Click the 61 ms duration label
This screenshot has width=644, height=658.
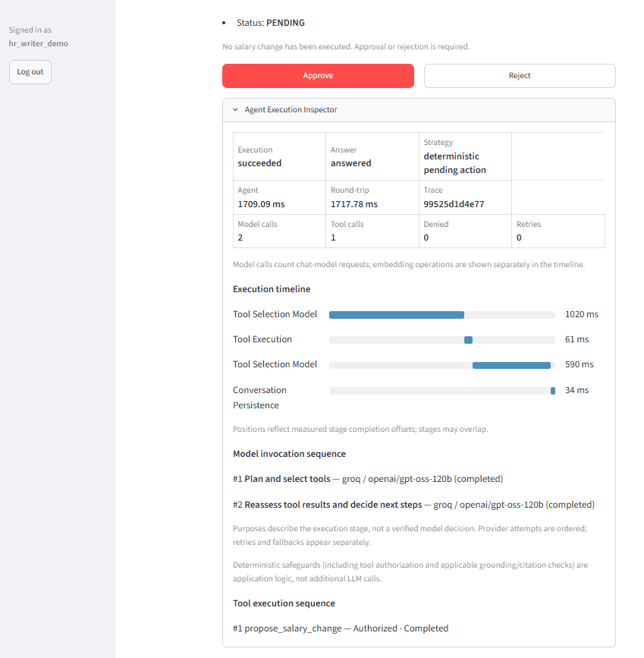click(x=576, y=339)
